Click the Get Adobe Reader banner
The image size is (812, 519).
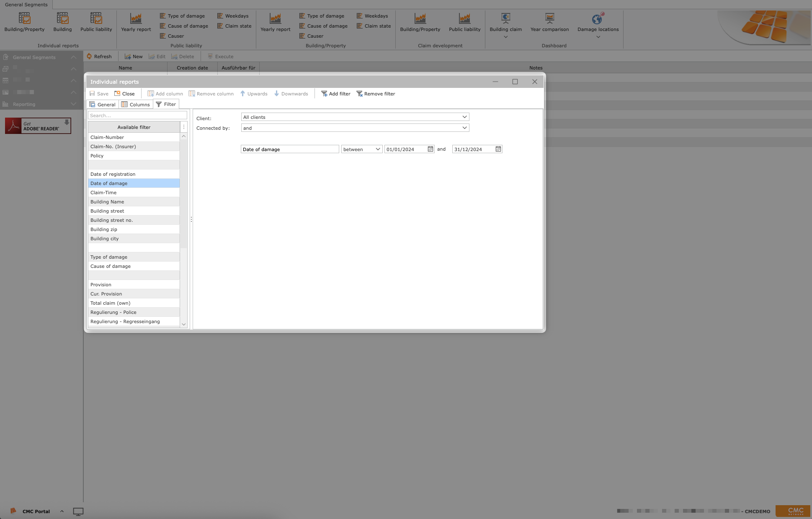(38, 126)
